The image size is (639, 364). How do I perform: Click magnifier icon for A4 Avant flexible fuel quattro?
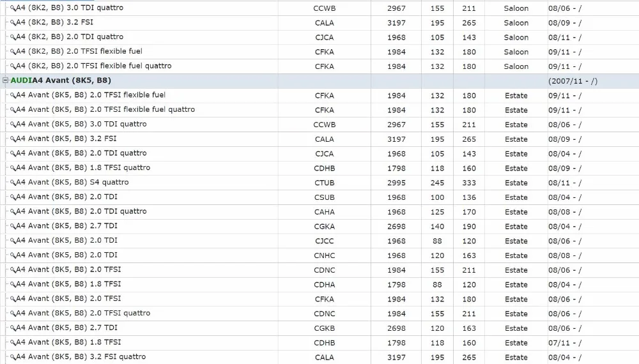[13, 110]
